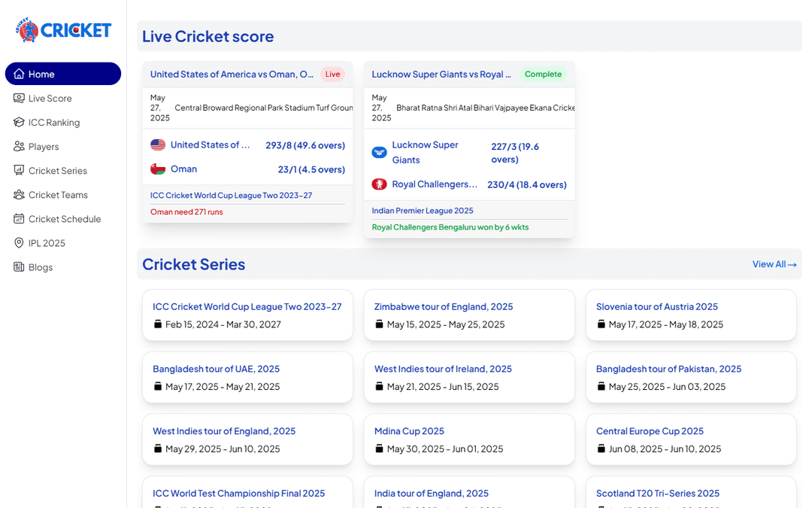
Task: Click the Oman flag icon
Action: point(158,169)
